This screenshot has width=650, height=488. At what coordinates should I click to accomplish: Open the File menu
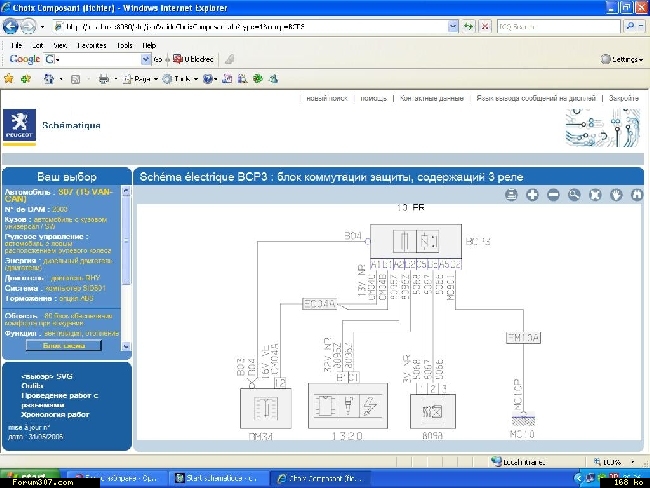click(x=16, y=45)
